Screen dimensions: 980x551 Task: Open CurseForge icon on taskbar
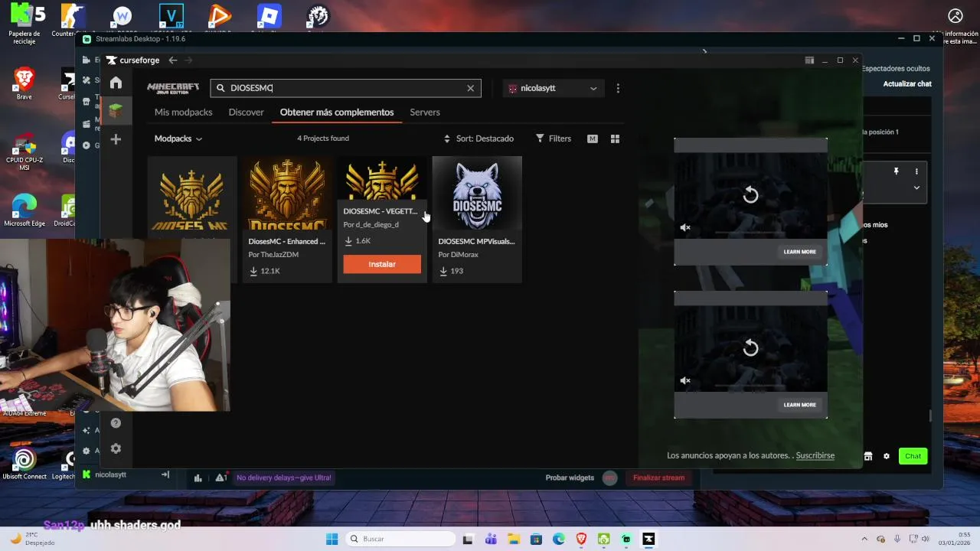(x=648, y=539)
